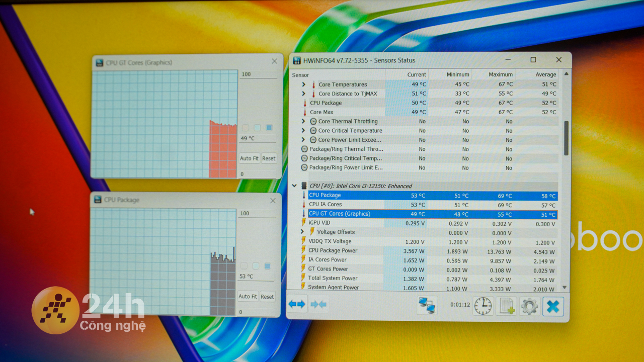
Task: Click the blue X button in HWiNFO toolbar
Action: point(553,306)
